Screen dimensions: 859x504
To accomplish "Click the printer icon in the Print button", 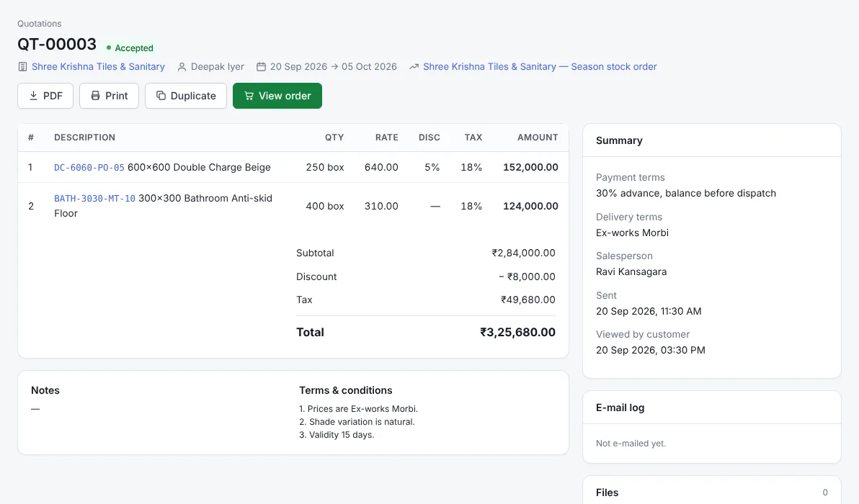I will coord(95,96).
